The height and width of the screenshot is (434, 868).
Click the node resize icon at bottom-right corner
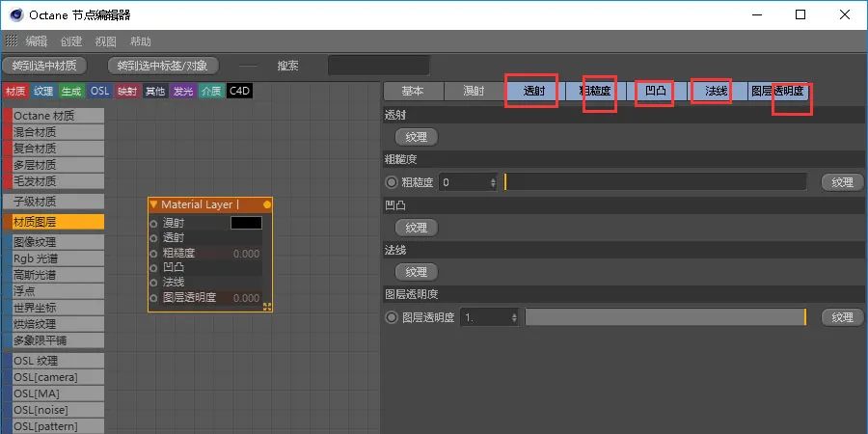click(267, 306)
